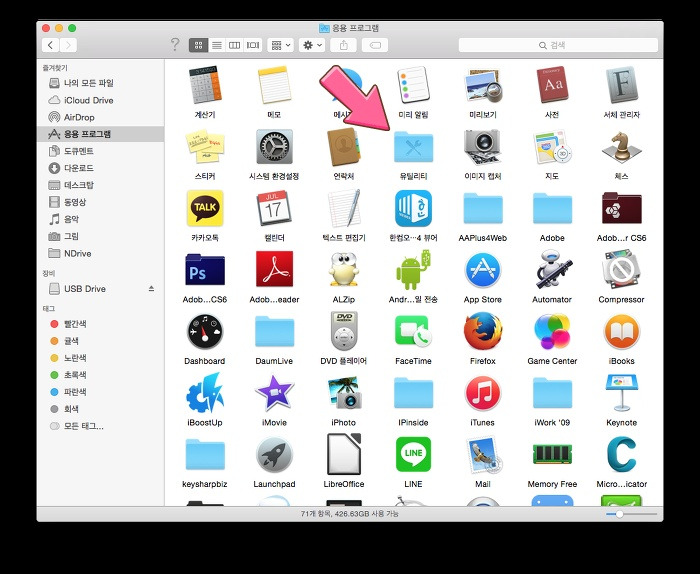The width and height of the screenshot is (700, 574).
Task: Select Downloads (다운로드) in the sidebar
Action: pos(100,168)
